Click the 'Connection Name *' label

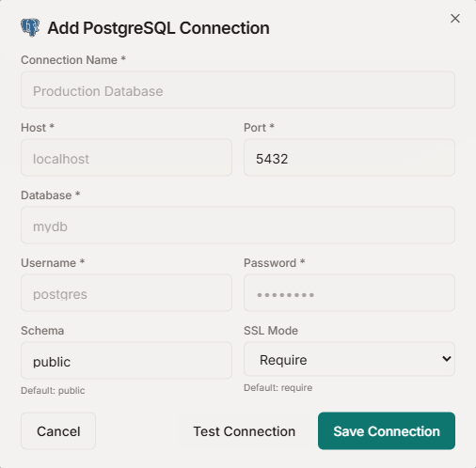tap(73, 60)
